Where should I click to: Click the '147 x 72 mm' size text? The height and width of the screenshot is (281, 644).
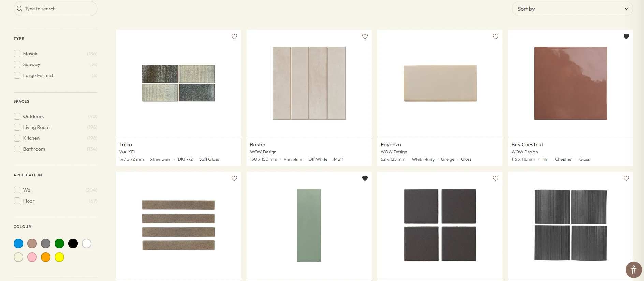pos(132,159)
